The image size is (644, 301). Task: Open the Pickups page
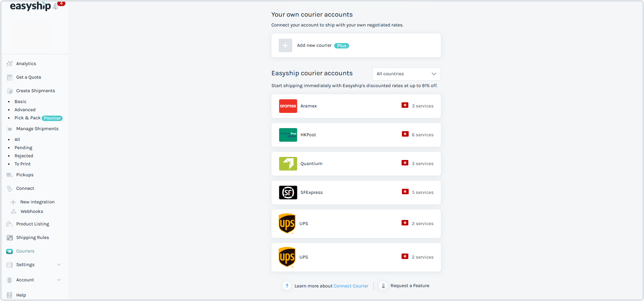pyautogui.click(x=25, y=175)
